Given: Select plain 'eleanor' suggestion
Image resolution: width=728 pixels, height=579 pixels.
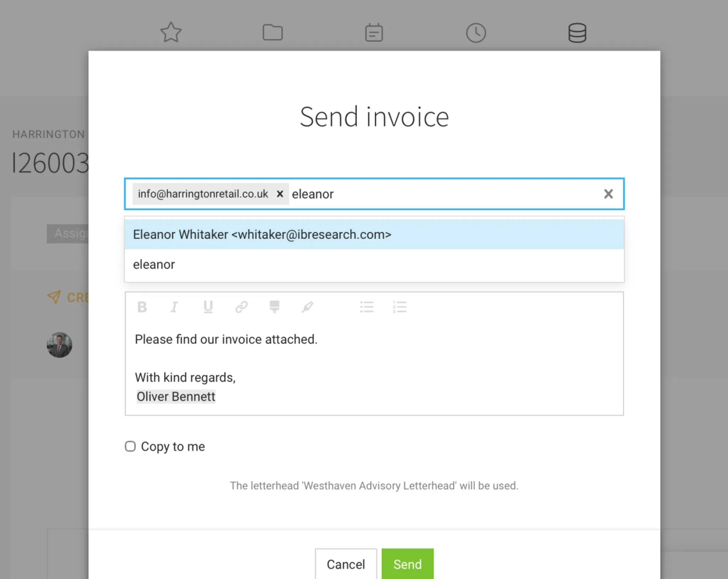Looking at the screenshot, I should (374, 264).
